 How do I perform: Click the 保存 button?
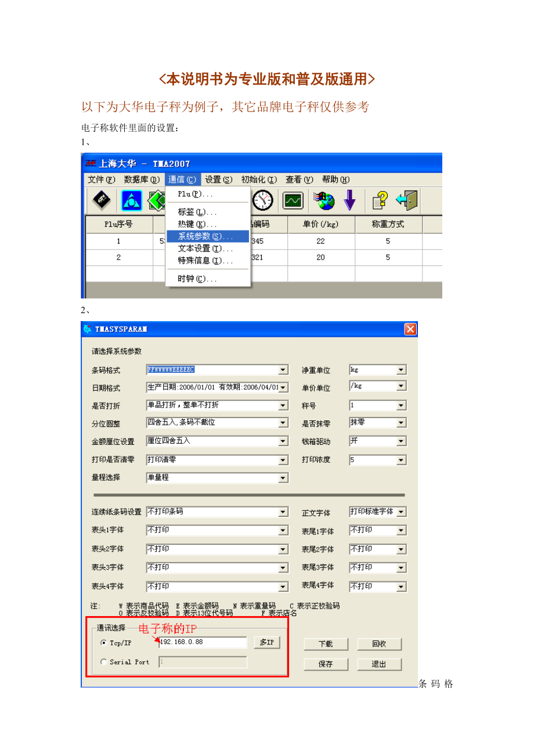click(x=326, y=664)
